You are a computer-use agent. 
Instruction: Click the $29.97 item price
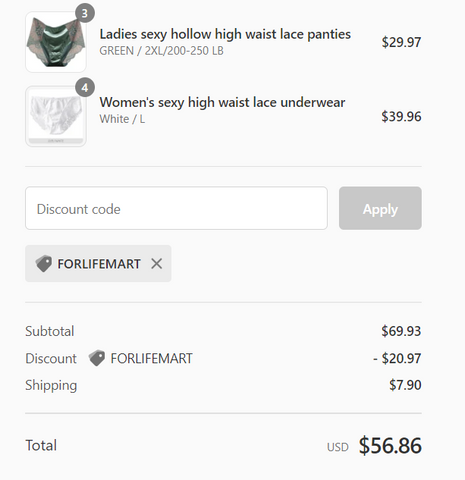pyautogui.click(x=401, y=42)
